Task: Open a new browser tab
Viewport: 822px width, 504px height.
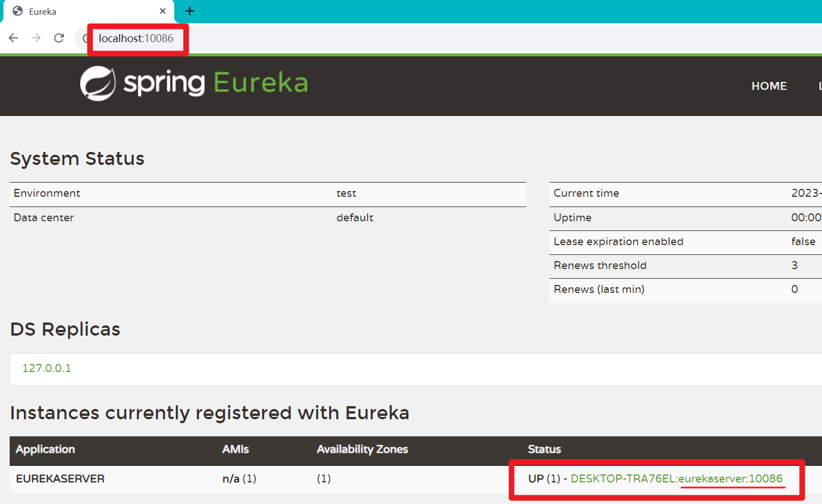Action: tap(189, 11)
